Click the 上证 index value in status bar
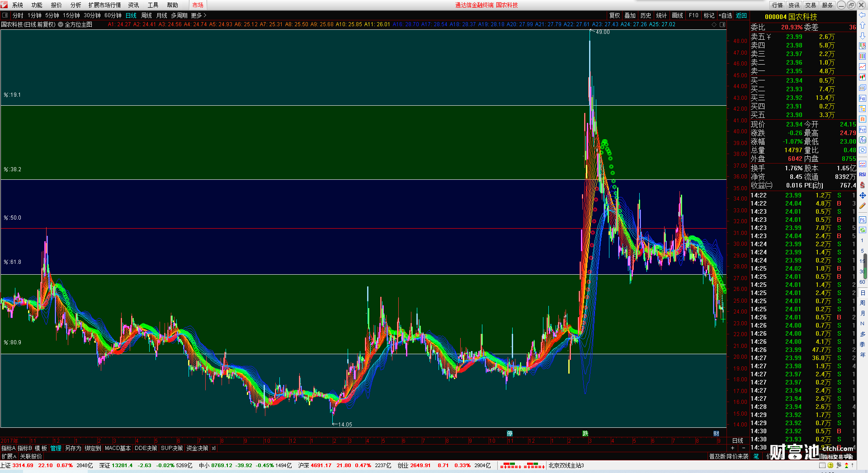This screenshot has width=868, height=473. point(23,465)
